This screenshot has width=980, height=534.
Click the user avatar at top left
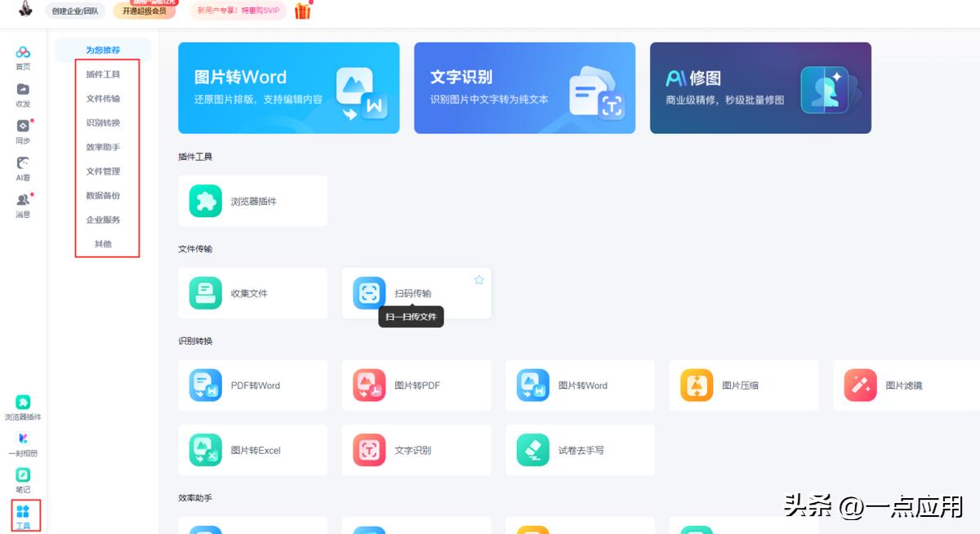pos(25,10)
